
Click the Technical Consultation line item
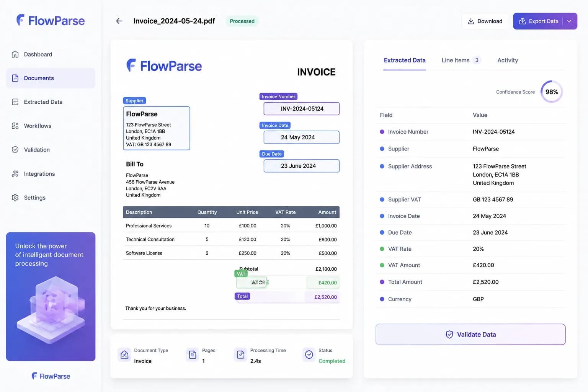point(231,240)
